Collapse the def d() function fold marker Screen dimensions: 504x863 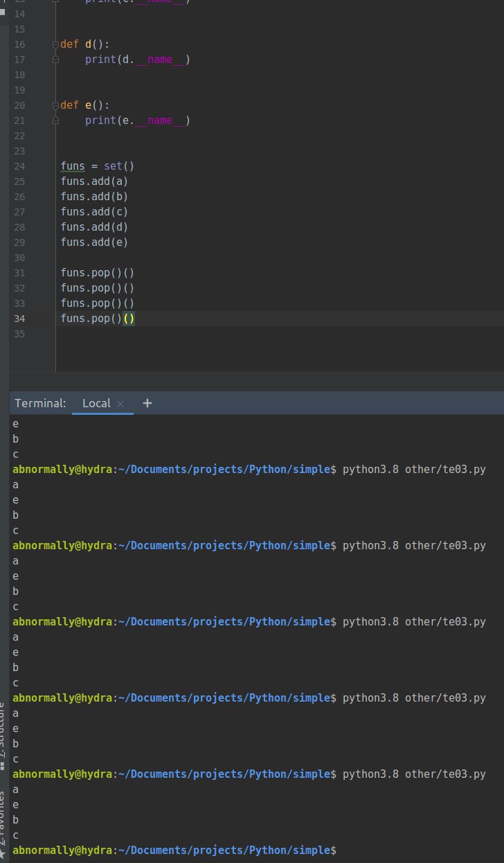tap(56, 44)
